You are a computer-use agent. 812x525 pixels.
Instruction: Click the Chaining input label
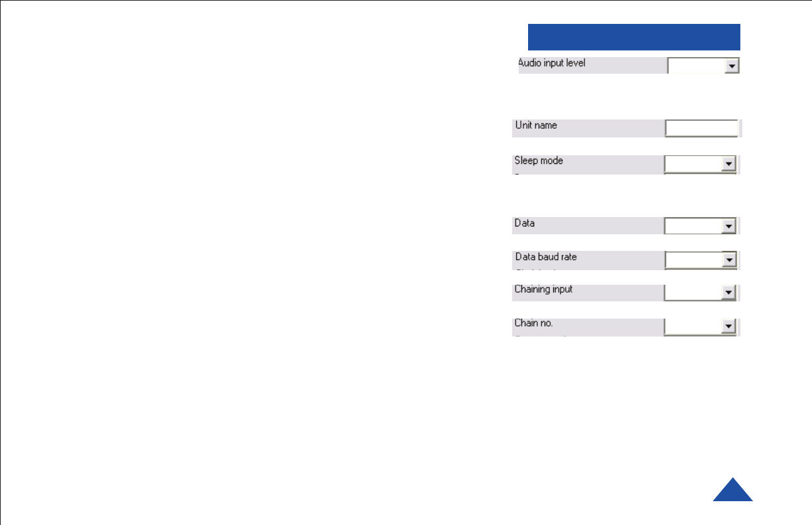point(543,289)
